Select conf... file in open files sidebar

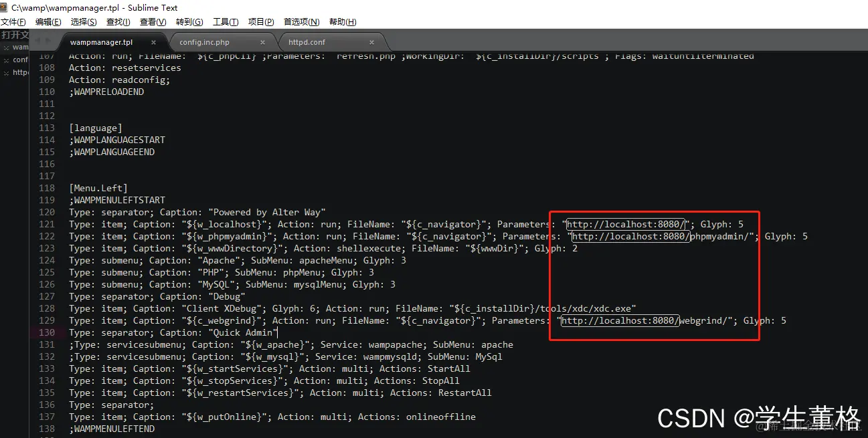click(20, 60)
